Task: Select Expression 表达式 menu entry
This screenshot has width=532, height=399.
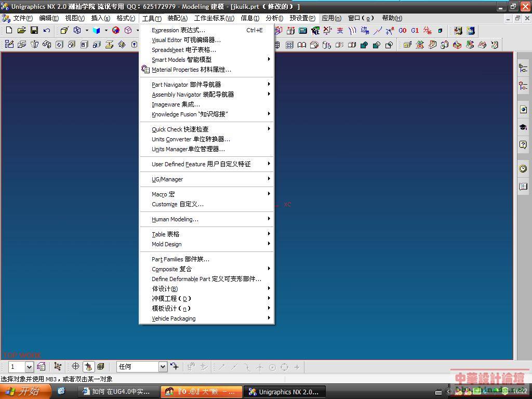Action: pos(207,30)
